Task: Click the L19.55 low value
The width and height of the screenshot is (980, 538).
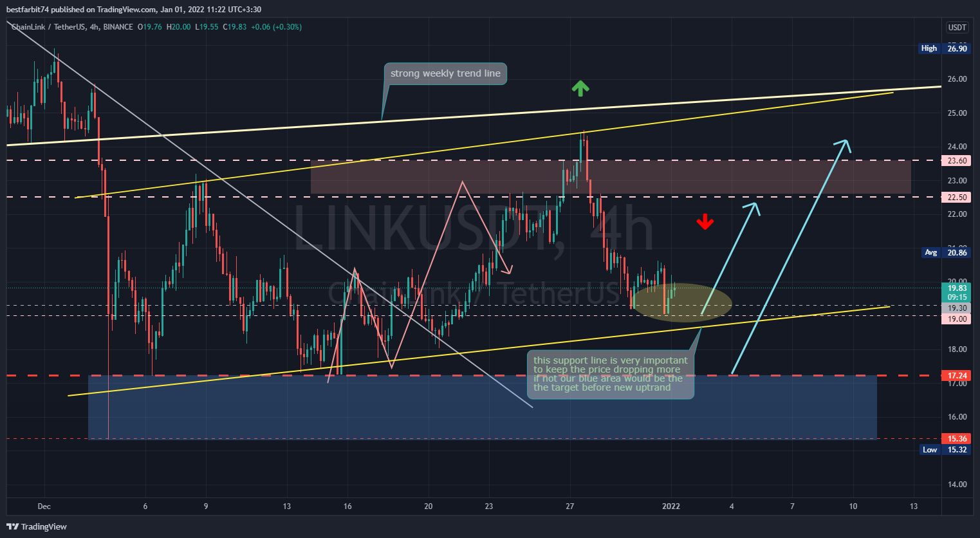Action: [x=207, y=27]
